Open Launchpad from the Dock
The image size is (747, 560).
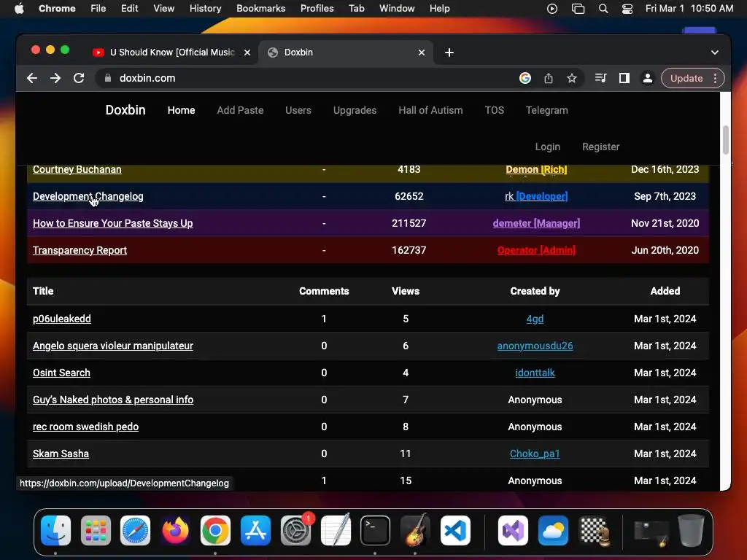click(x=96, y=531)
